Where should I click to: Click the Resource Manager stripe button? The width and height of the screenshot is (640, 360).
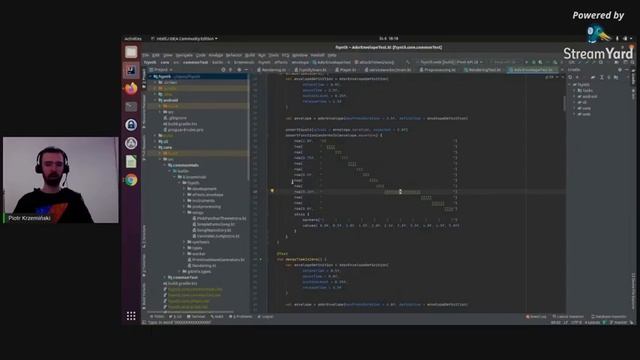pos(144,112)
